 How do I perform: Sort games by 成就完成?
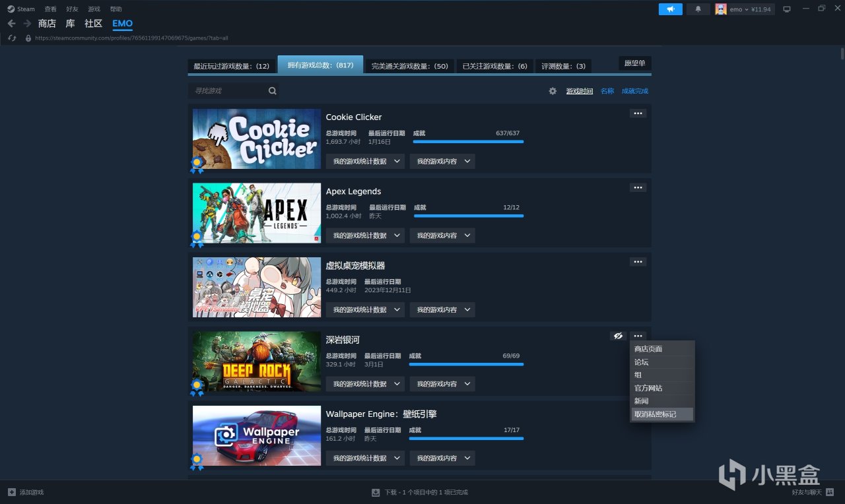[x=635, y=91]
